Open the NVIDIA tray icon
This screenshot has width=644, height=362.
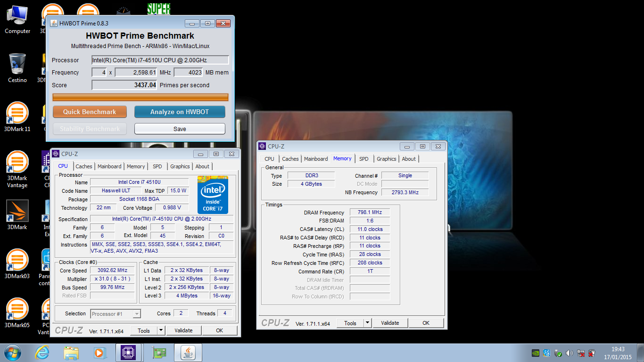tap(536, 353)
